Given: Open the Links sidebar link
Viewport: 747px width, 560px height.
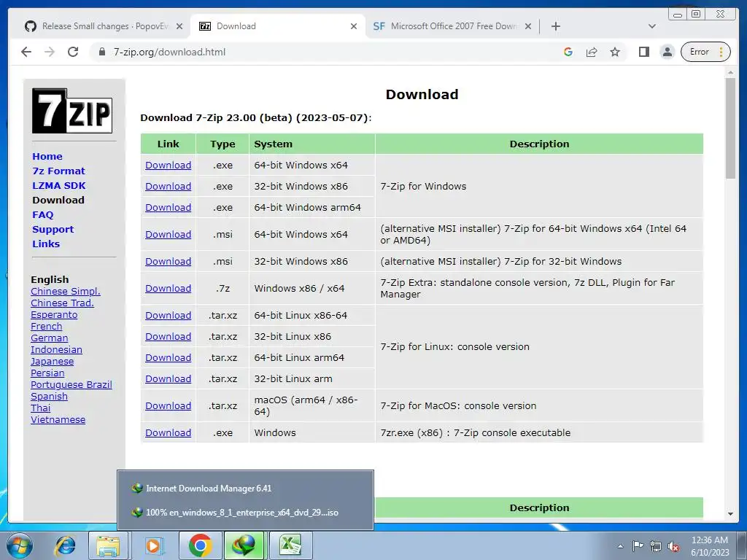Looking at the screenshot, I should [x=46, y=244].
